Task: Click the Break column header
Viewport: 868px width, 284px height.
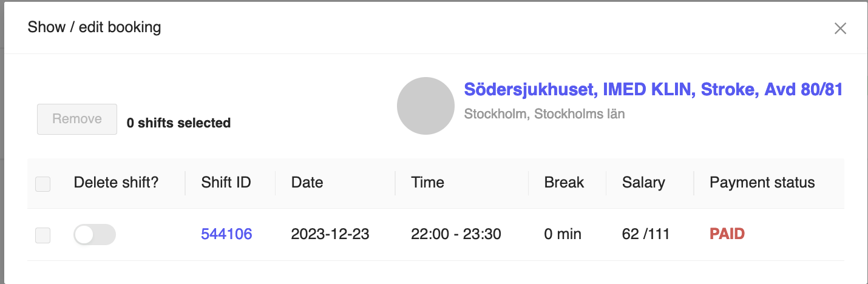Action: click(x=564, y=183)
